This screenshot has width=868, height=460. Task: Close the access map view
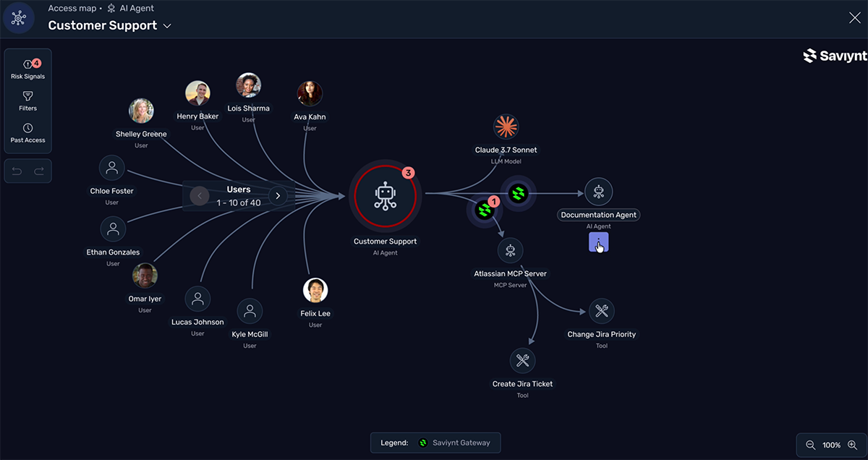tap(854, 18)
